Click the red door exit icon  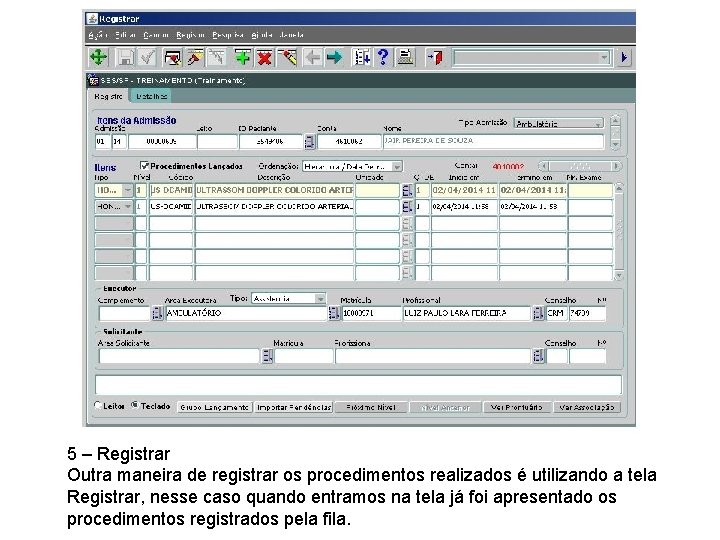point(435,58)
